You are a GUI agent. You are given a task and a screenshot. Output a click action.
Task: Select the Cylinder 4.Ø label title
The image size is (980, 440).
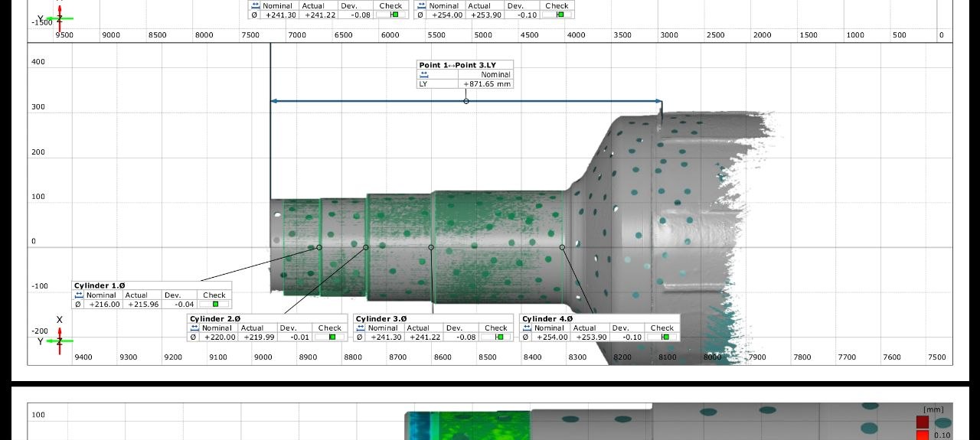point(547,318)
